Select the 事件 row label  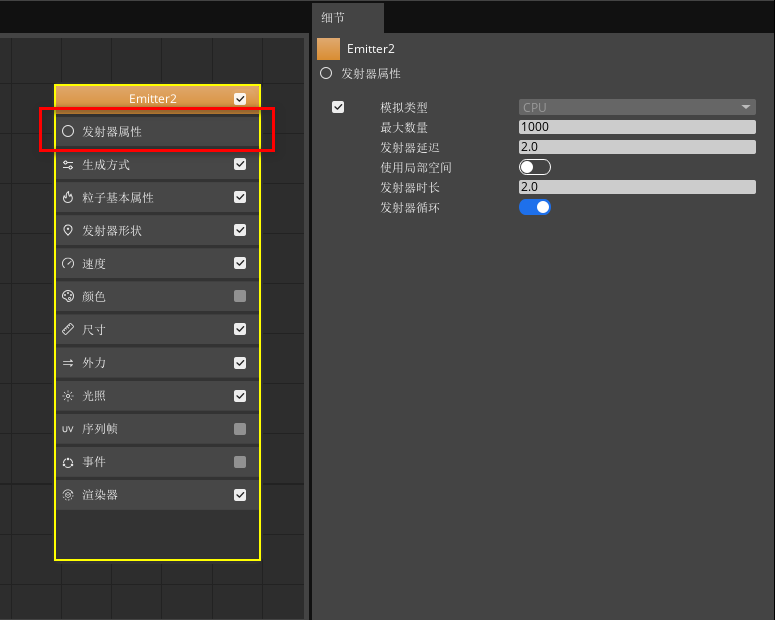[x=94, y=462]
